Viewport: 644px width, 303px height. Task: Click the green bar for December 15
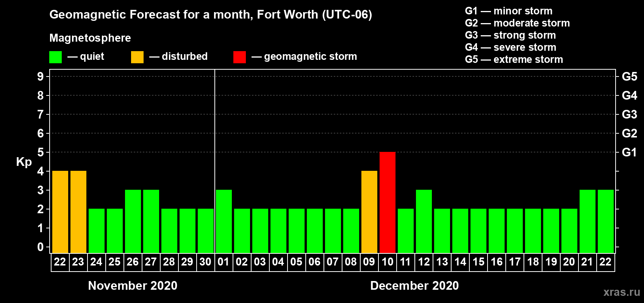point(478,231)
